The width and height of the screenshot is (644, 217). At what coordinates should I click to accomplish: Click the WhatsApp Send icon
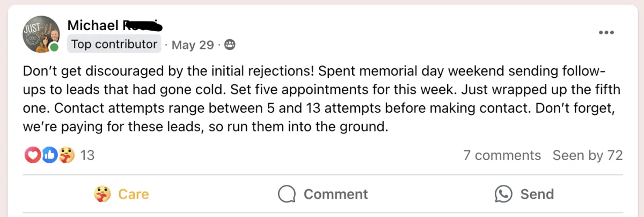[503, 194]
